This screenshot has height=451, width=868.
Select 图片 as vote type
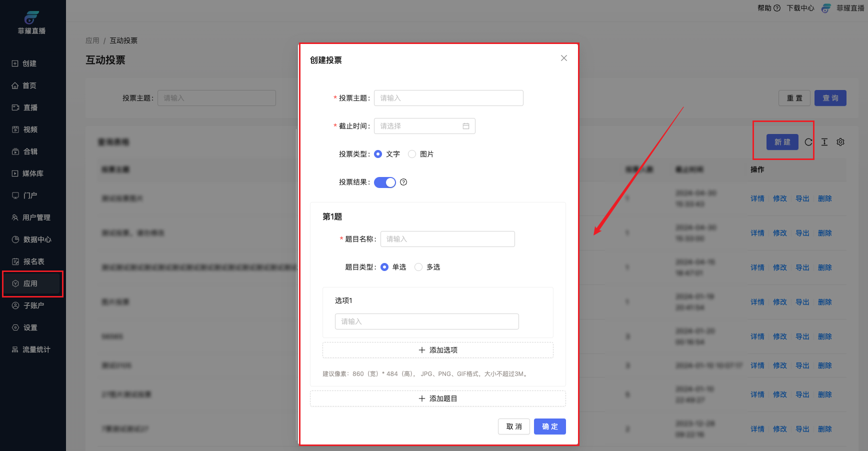click(x=412, y=154)
